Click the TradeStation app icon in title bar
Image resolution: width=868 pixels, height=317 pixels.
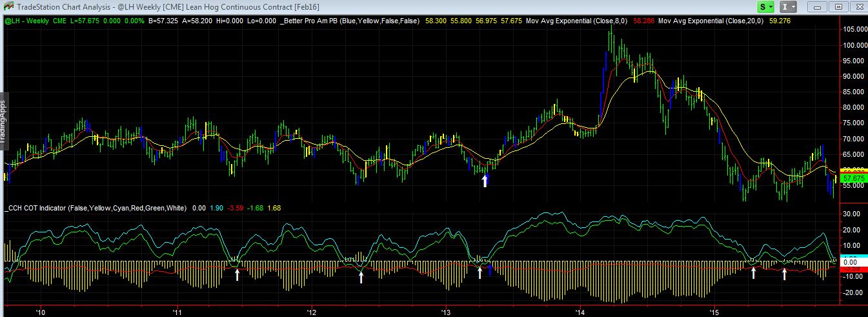[6, 6]
